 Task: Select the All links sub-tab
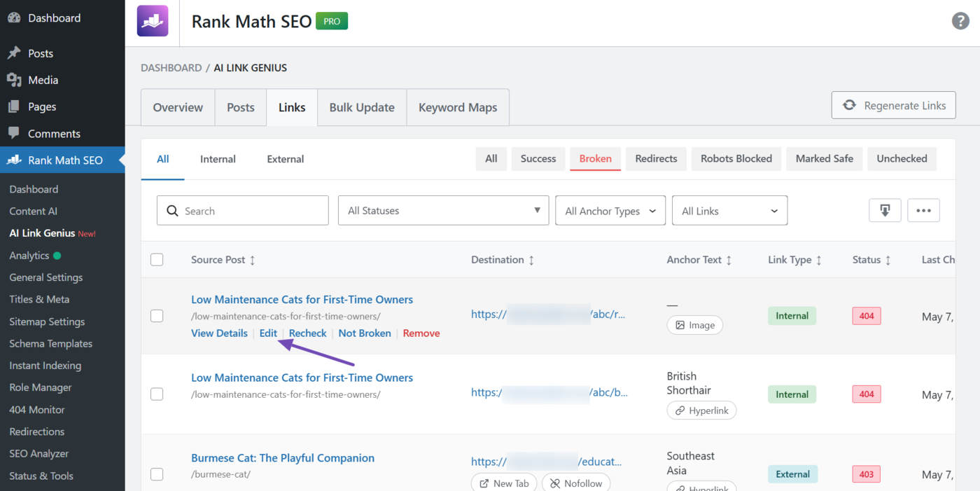click(x=163, y=159)
